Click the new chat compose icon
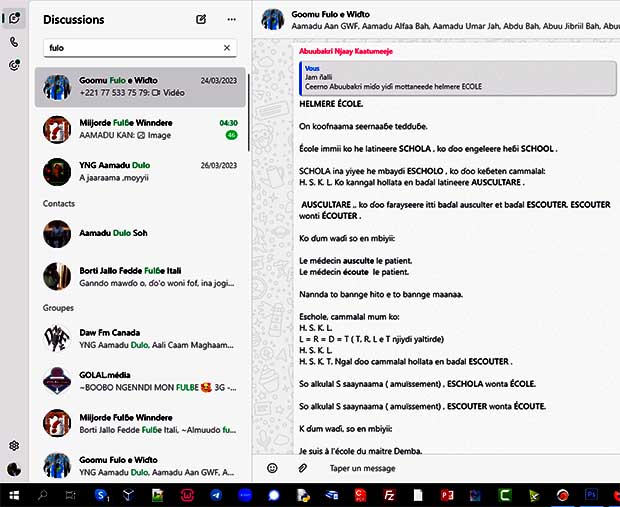The image size is (620, 507). coord(201,19)
